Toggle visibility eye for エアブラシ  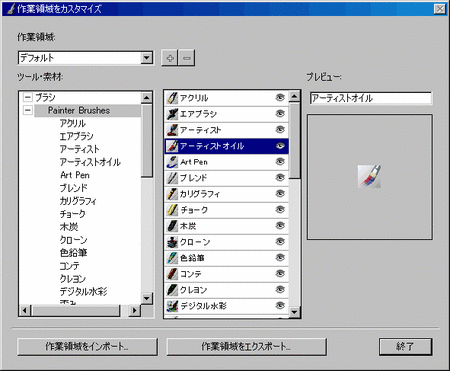tap(280, 113)
